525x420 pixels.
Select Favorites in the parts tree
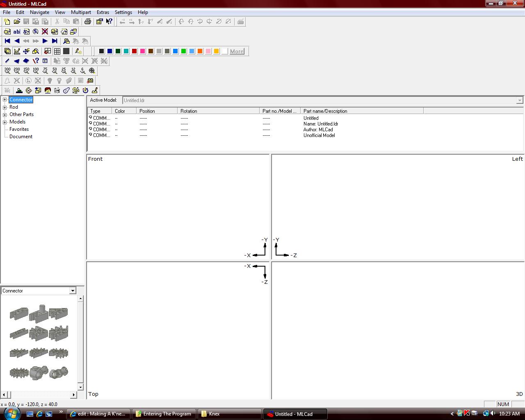[x=19, y=129]
